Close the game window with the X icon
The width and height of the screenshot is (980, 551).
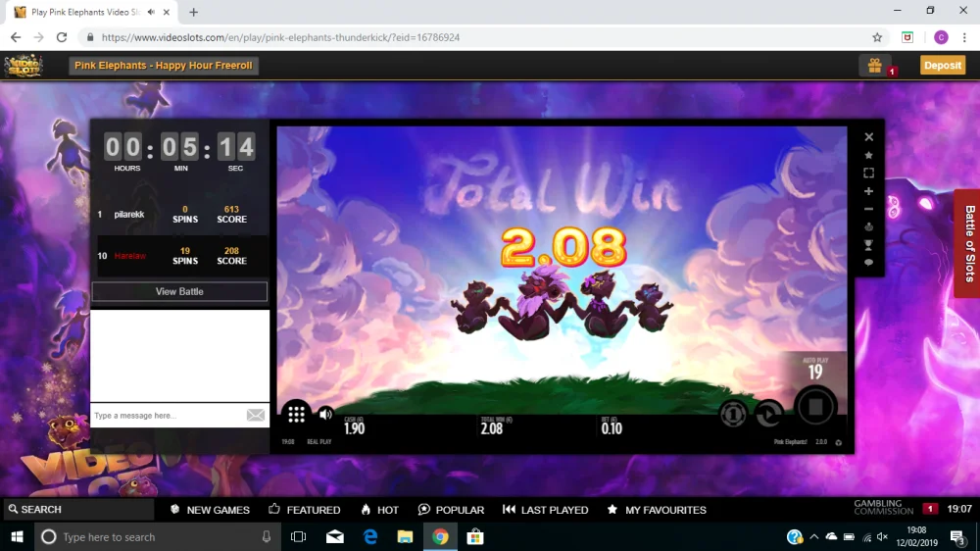click(x=868, y=137)
